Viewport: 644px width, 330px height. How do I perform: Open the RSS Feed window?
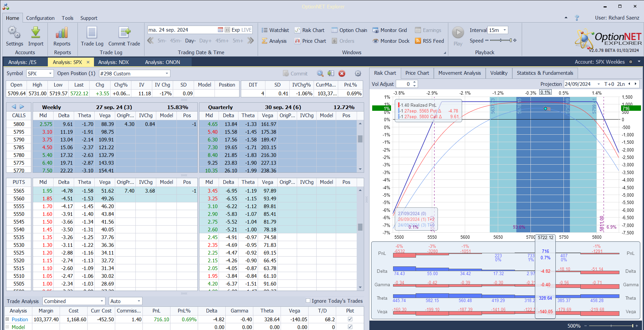[x=429, y=41]
